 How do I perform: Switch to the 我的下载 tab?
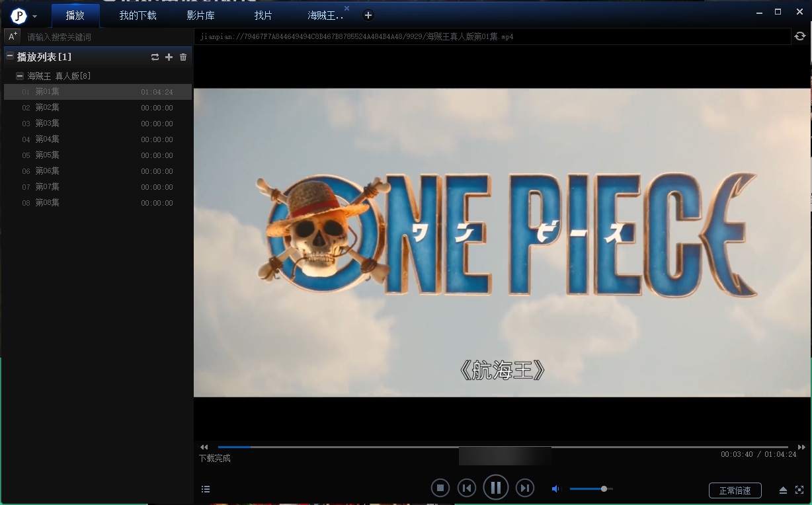[138, 15]
